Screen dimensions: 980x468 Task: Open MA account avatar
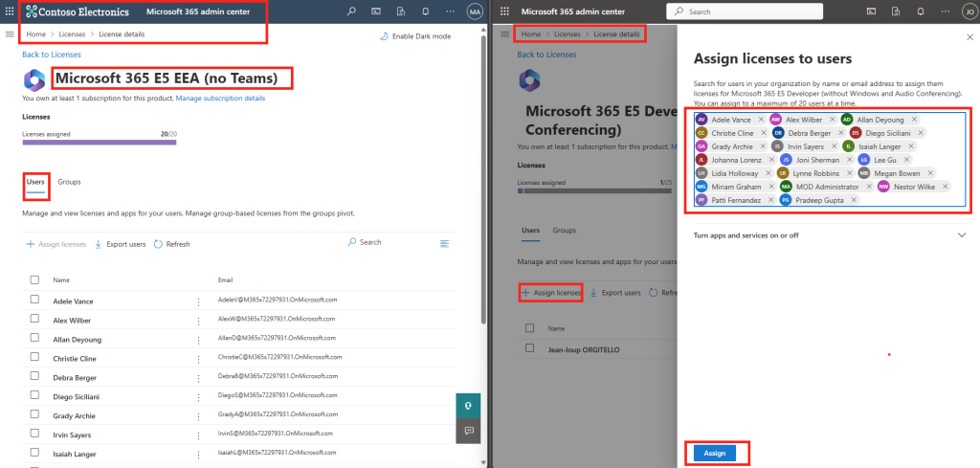click(475, 11)
